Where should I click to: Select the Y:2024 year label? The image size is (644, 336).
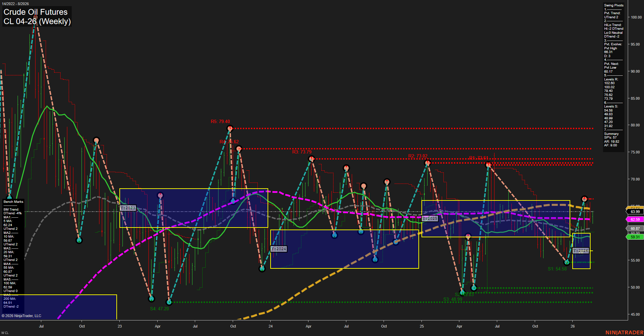[278, 249]
